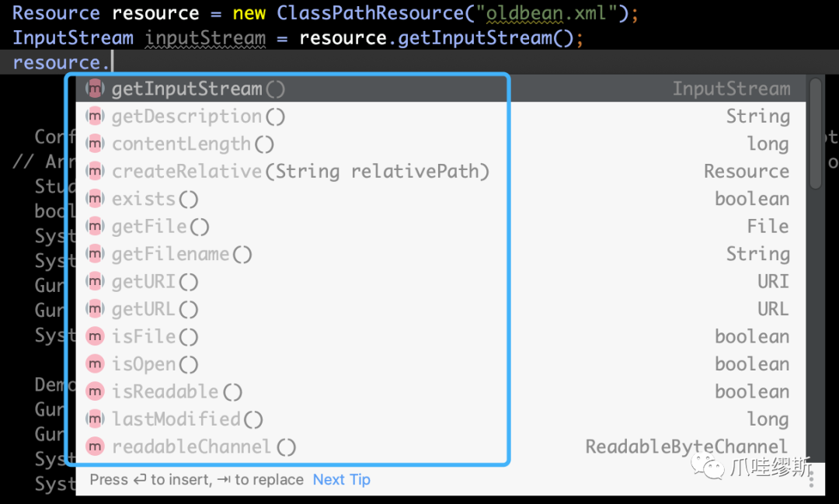Click the method icon beside readableChannel()
The height and width of the screenshot is (504, 839).
coord(95,447)
